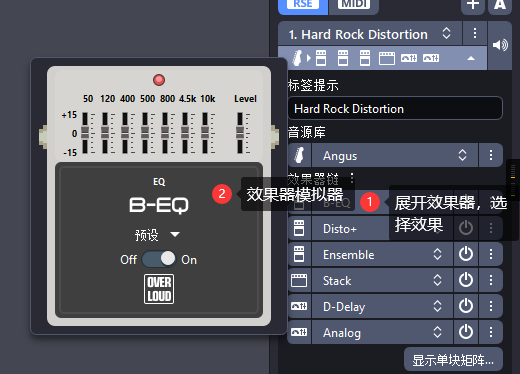The width and height of the screenshot is (520, 374).
Task: Click the 显示单块矩阵... button
Action: (453, 360)
